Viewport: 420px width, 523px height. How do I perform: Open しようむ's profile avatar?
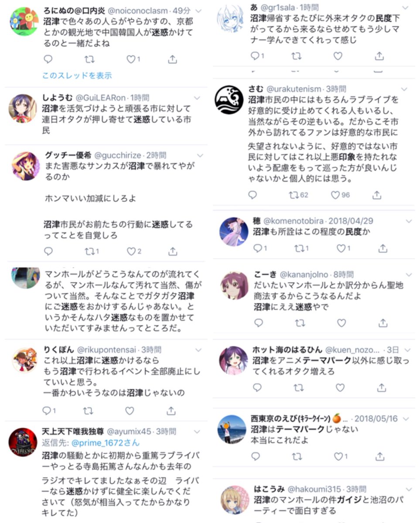(23, 108)
